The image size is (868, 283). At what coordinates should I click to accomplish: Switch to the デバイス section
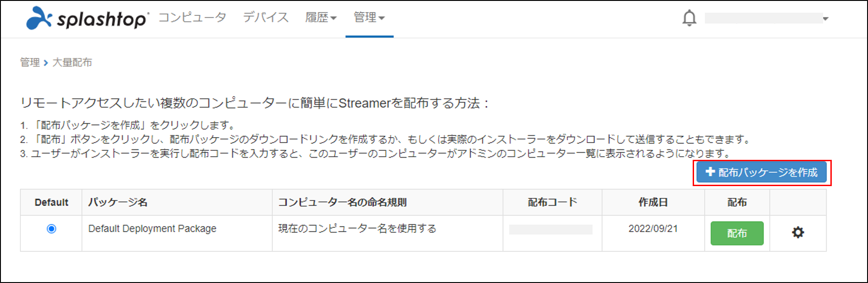pos(265,17)
